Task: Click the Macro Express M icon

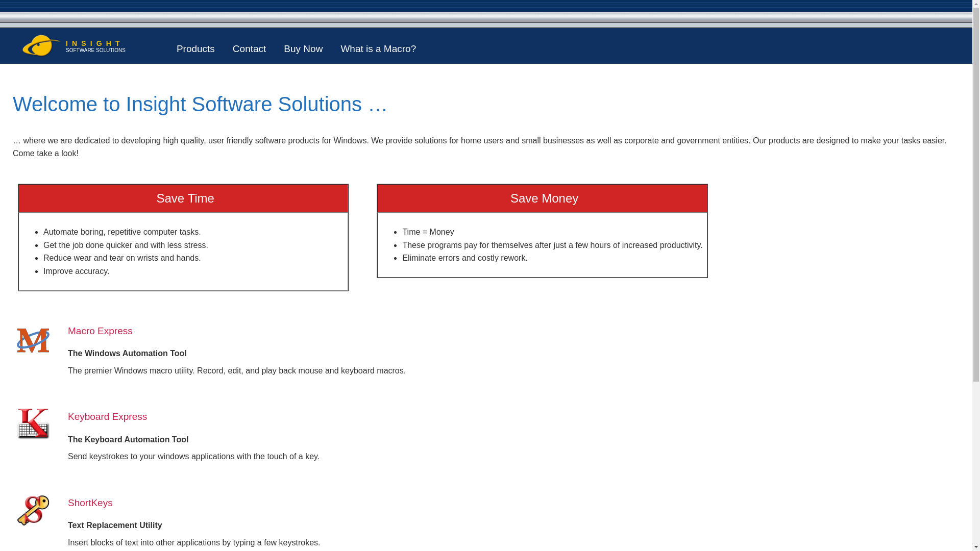Action: [x=33, y=340]
